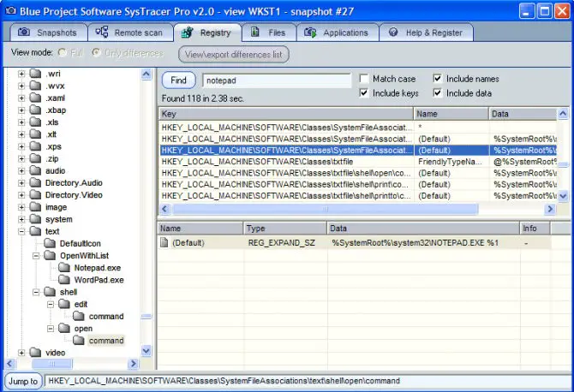Click the system folder icon

tap(35, 219)
